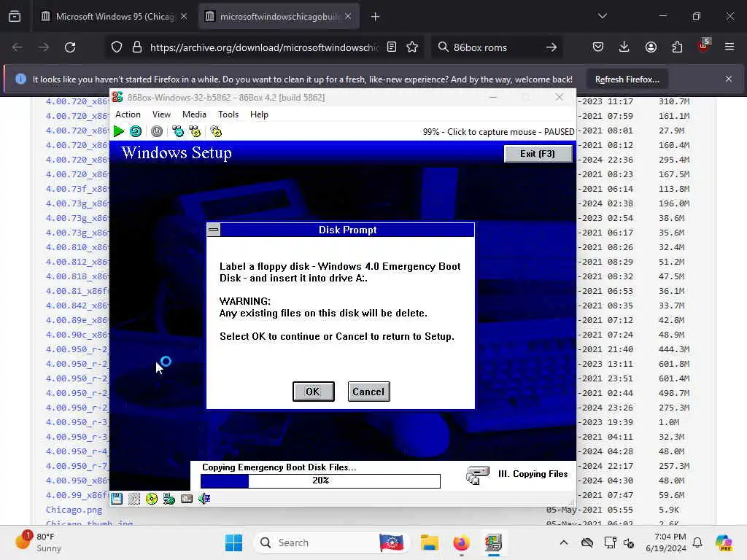The image size is (747, 560).
Task: Send Ctrl+Alt+Esc via 86Box toolbar icon
Action: [x=195, y=131]
